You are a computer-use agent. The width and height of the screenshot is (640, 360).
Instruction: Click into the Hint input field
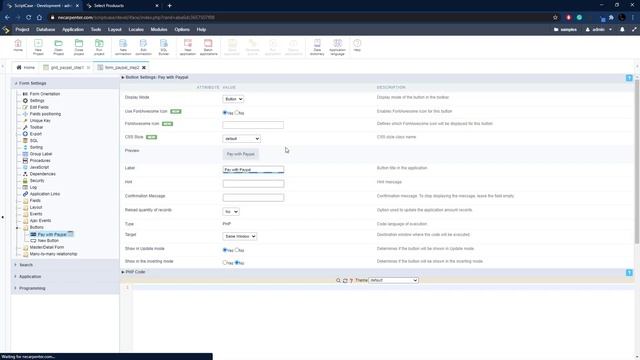[253, 184]
